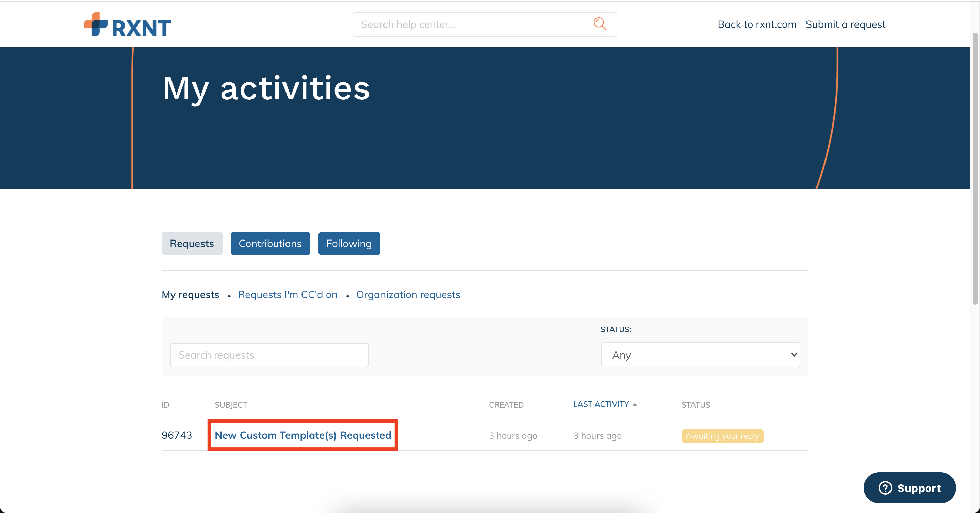Focus the Search help center field
Viewport: 980px width, 513px height.
point(484,24)
